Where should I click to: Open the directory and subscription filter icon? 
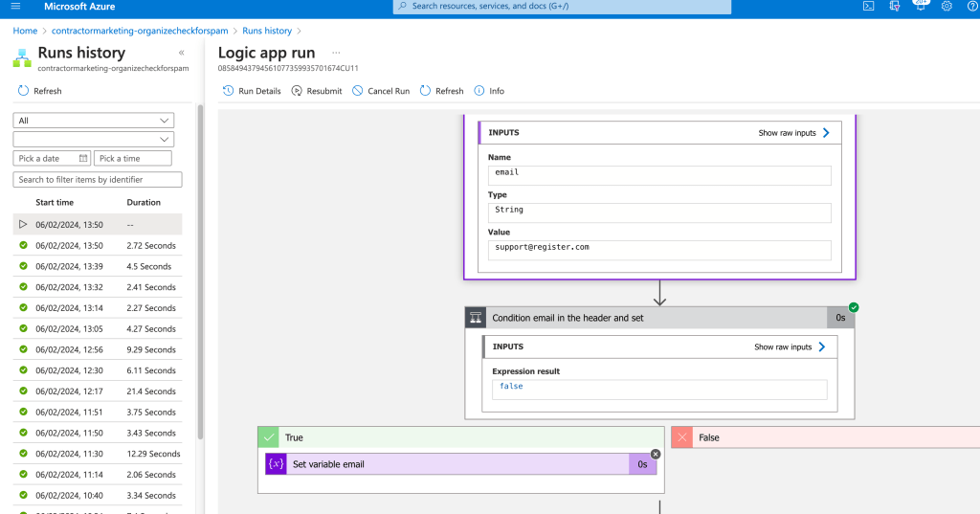(x=895, y=7)
